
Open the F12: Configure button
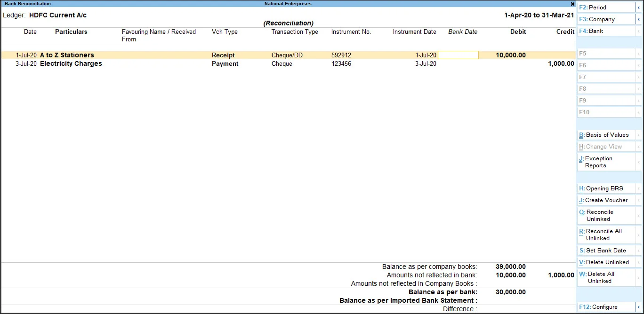tap(606, 307)
